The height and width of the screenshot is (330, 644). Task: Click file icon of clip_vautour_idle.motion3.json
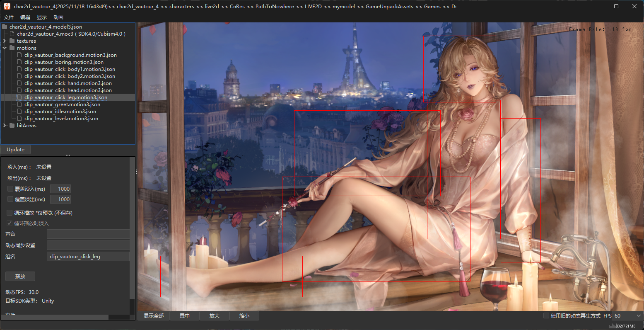pyautogui.click(x=19, y=112)
